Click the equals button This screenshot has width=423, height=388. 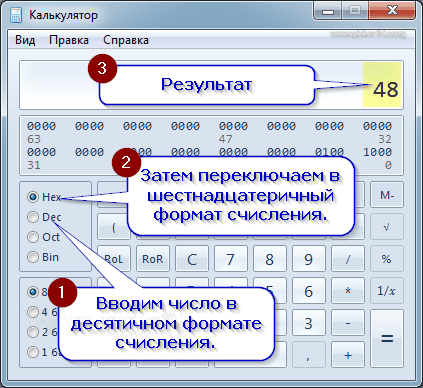pos(387,339)
